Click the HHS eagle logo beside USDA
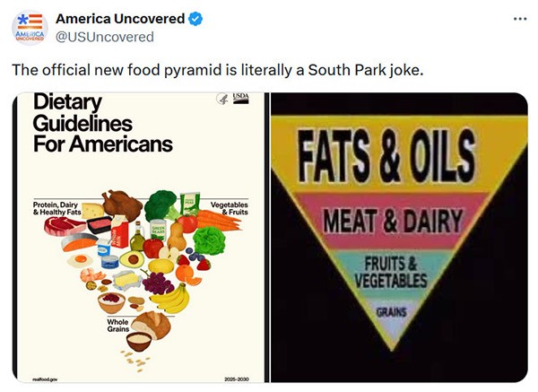Image resolution: width=538 pixels, height=392 pixels. (221, 101)
